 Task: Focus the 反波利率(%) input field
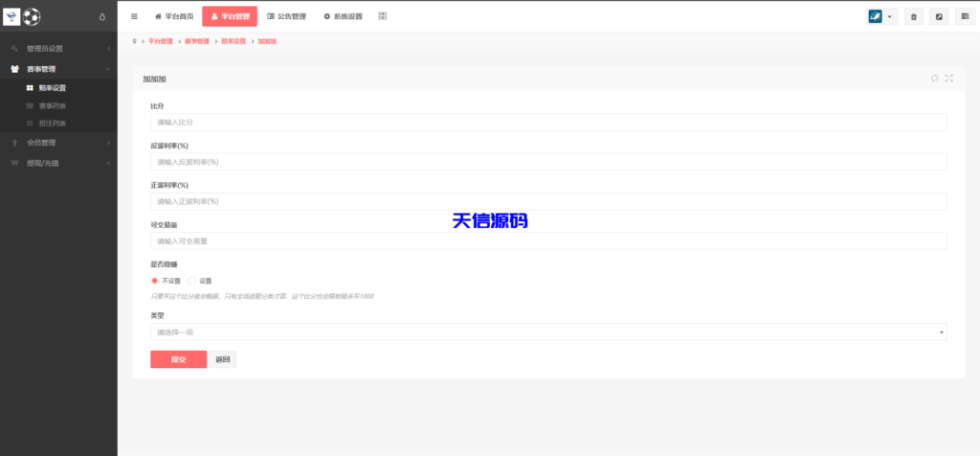548,161
